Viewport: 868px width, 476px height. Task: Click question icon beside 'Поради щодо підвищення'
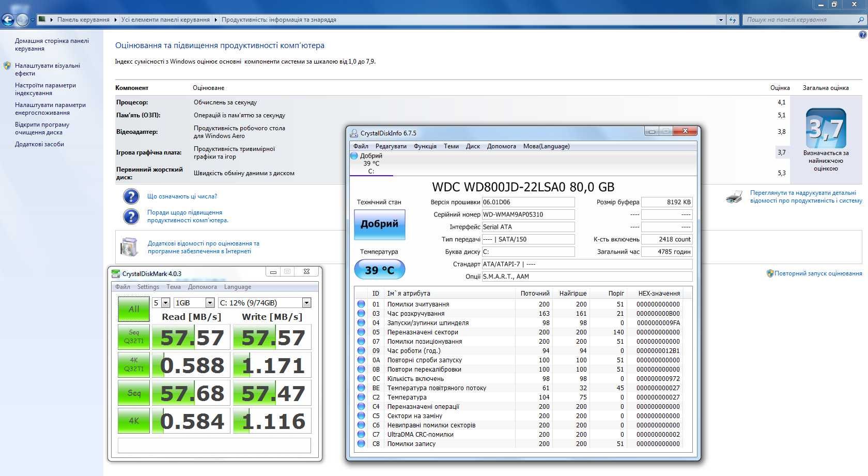(131, 216)
